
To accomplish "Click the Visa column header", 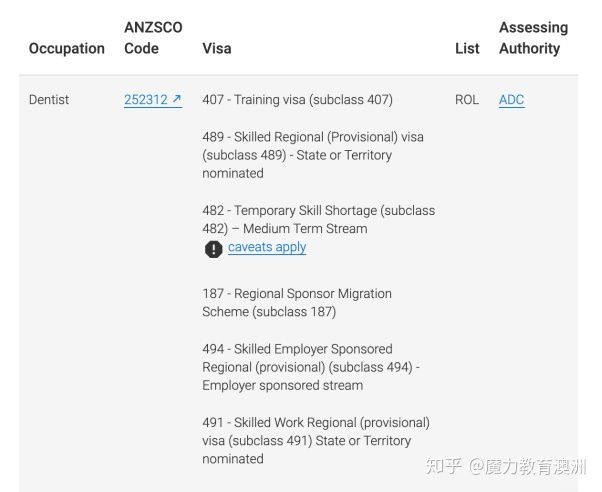I will point(217,48).
